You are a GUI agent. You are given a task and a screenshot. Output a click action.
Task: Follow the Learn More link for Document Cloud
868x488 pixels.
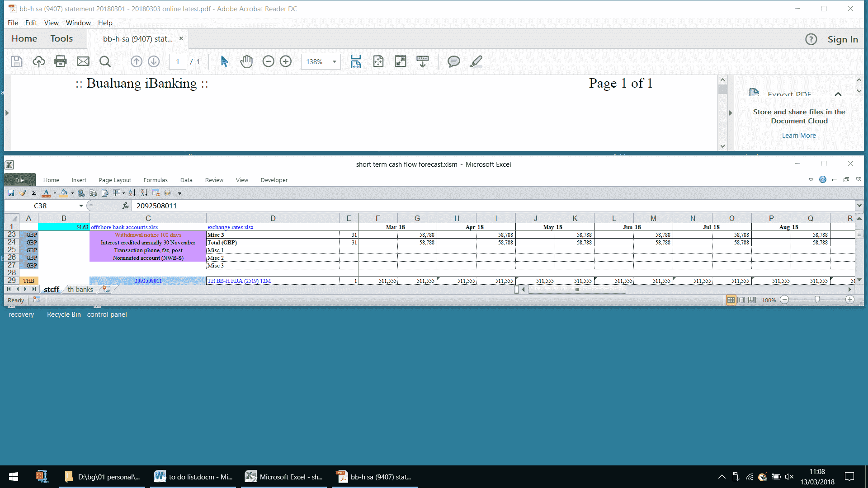799,136
